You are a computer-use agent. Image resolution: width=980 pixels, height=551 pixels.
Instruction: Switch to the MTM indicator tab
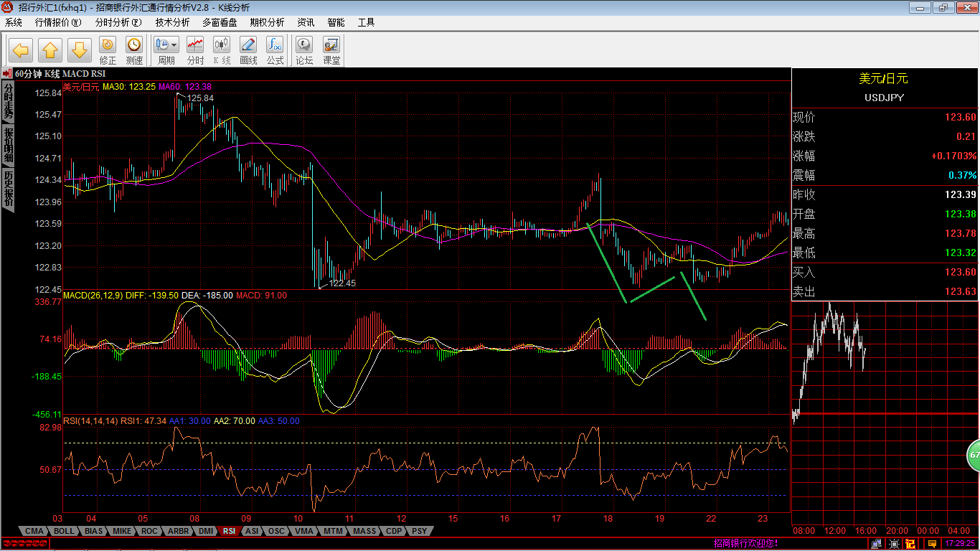coord(333,532)
